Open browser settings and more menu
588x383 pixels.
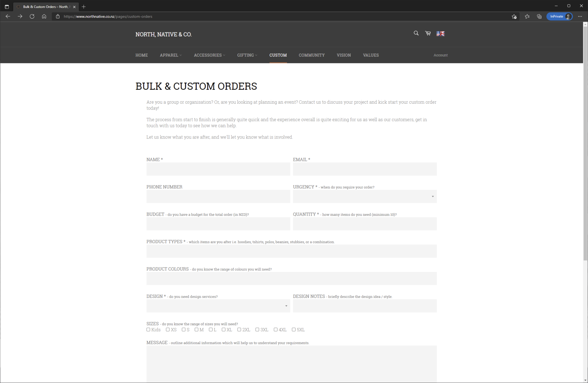580,17
